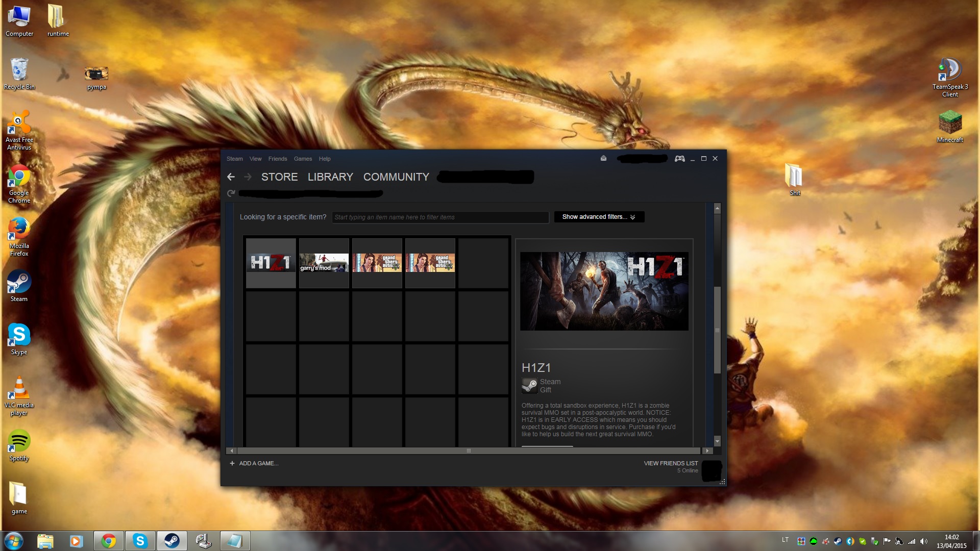Open the Windows Start menu
Viewport: 980px width, 551px height.
coord(14,541)
